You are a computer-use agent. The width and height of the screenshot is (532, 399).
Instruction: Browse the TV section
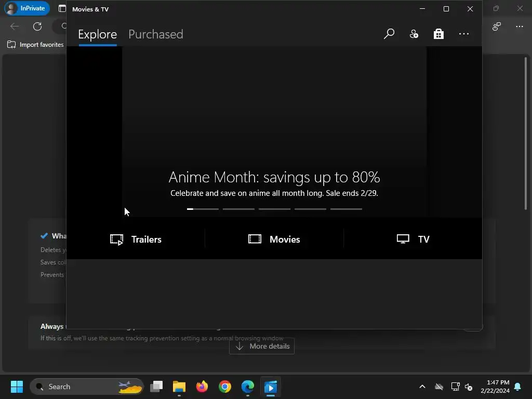point(413,240)
